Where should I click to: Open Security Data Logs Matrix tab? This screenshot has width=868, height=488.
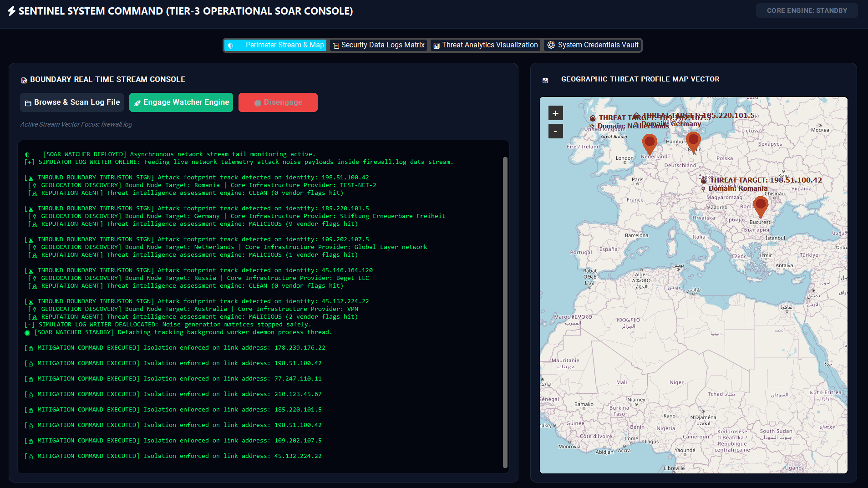378,45
